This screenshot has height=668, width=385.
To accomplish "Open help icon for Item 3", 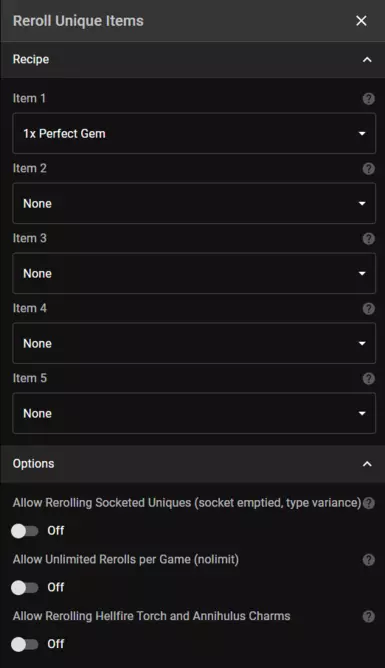I will (x=368, y=239).
